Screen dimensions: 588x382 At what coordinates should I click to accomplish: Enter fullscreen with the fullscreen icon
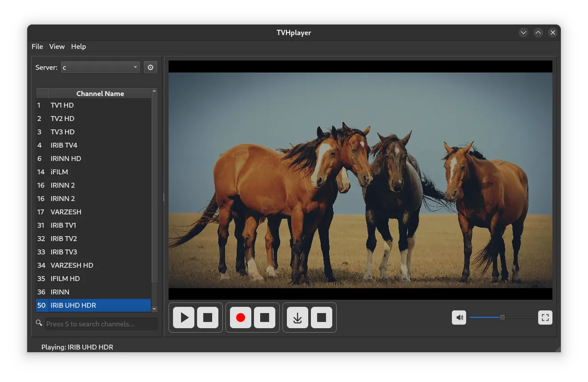(x=545, y=318)
